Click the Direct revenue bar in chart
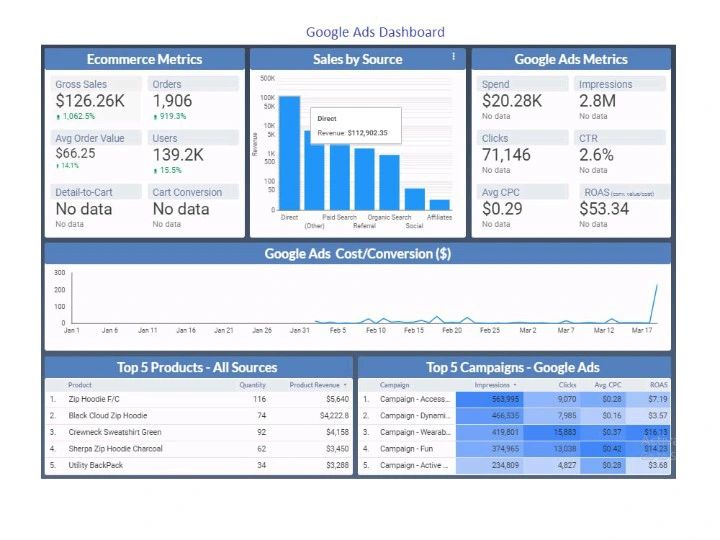The width and height of the screenshot is (720, 540). pyautogui.click(x=289, y=160)
